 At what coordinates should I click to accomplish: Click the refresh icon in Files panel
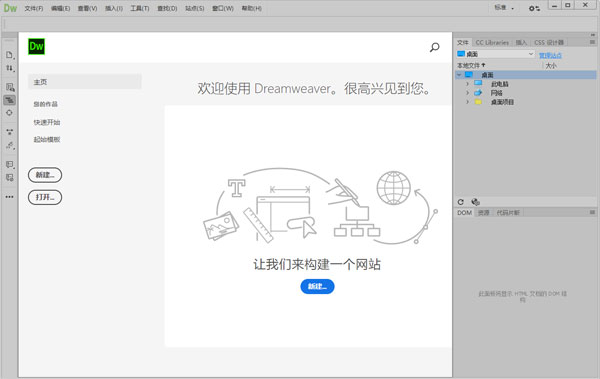click(x=461, y=202)
